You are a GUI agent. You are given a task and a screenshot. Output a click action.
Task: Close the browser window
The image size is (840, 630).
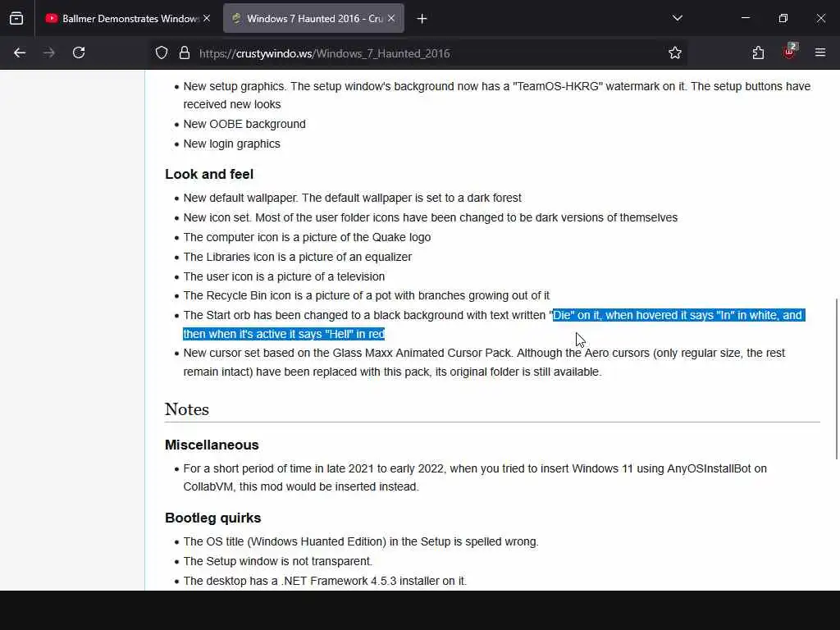coord(820,18)
